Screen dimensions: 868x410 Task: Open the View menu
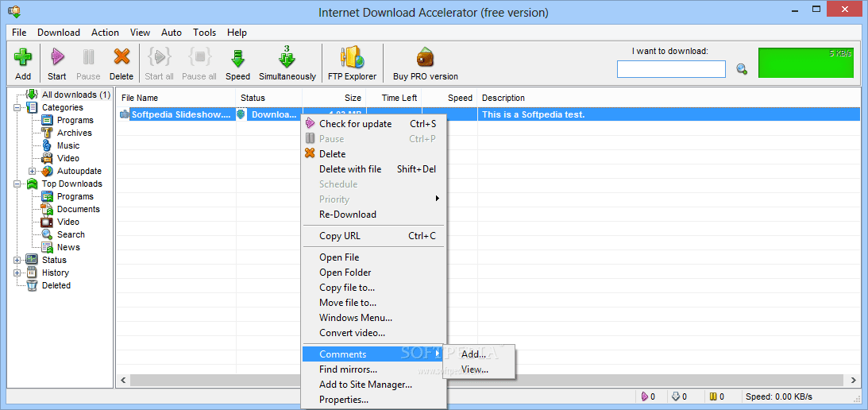[140, 32]
